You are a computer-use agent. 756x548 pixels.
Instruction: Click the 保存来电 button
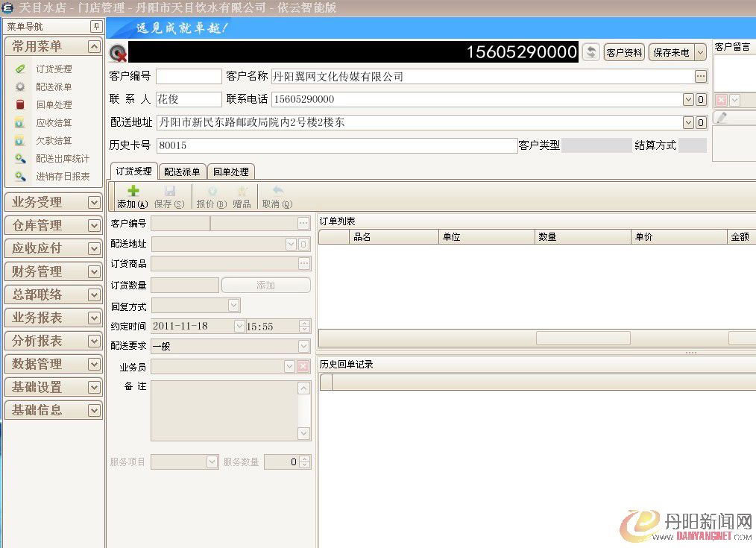pyautogui.click(x=672, y=52)
